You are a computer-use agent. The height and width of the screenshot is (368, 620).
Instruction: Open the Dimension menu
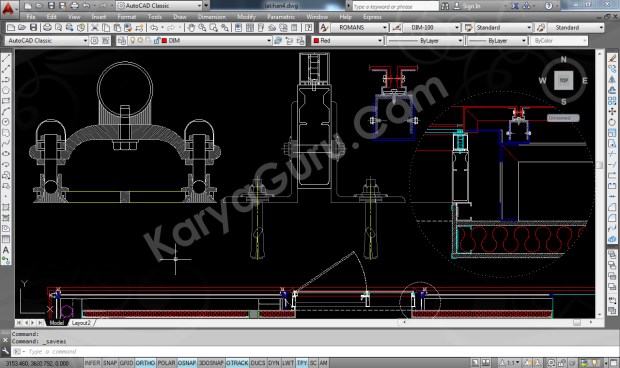click(x=212, y=17)
